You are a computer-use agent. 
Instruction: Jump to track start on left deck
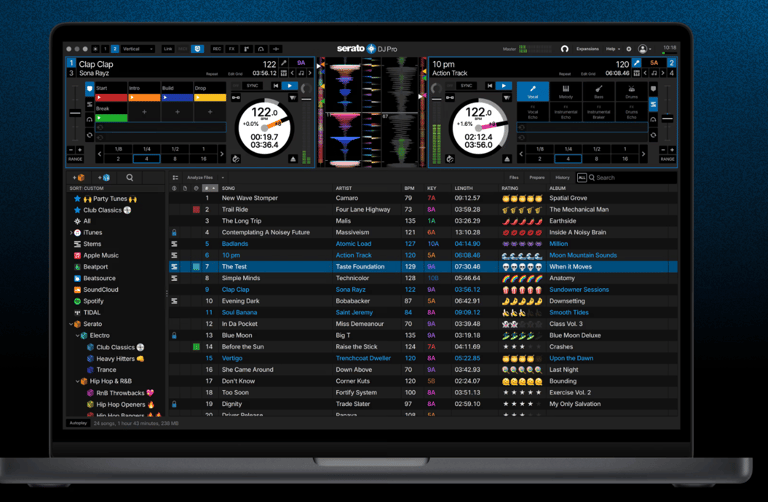(x=276, y=86)
